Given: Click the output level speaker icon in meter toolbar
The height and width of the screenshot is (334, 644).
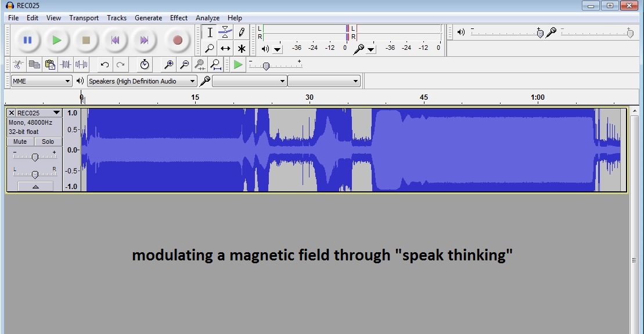Looking at the screenshot, I should [265, 49].
